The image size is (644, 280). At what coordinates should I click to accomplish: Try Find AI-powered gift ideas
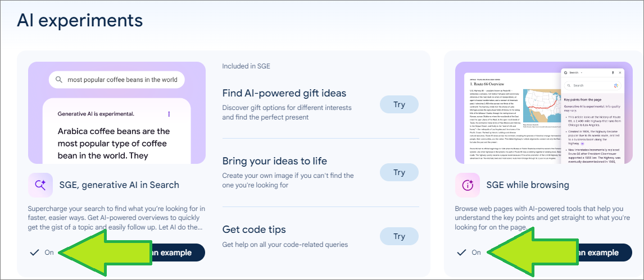(399, 104)
